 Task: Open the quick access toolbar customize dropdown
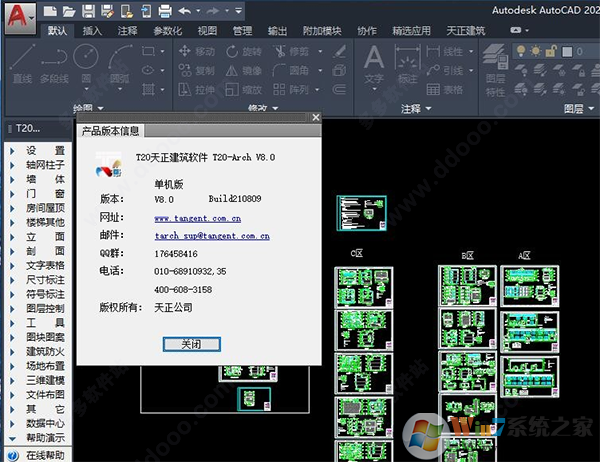[x=239, y=11]
